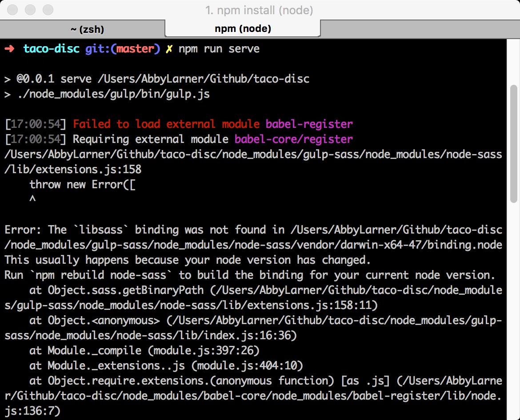
Task: Click "Error: The `libsass` binding" text
Action: (92, 230)
